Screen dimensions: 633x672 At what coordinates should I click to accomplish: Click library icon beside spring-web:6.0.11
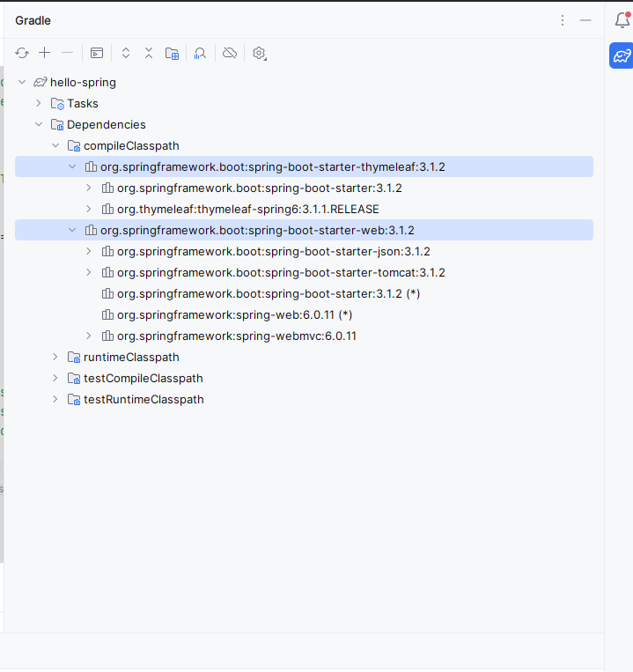[x=107, y=315]
